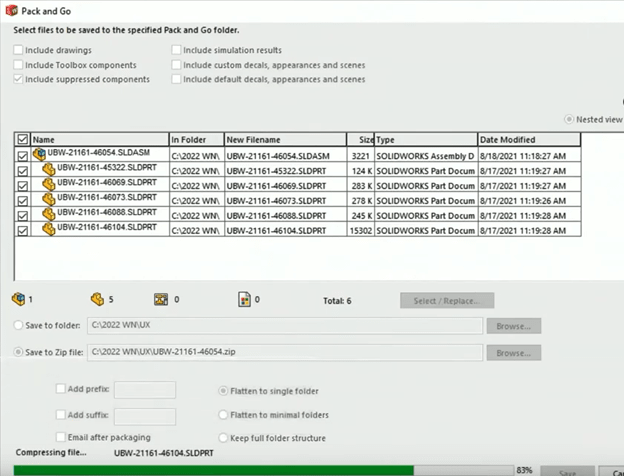Sort by the New Filename column header
Viewport: 624px width, 476px height.
pos(285,139)
